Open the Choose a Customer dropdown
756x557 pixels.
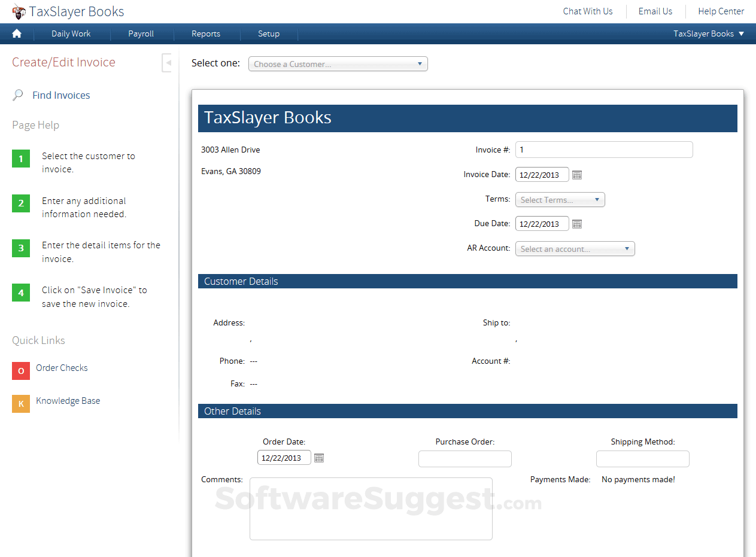click(x=338, y=63)
